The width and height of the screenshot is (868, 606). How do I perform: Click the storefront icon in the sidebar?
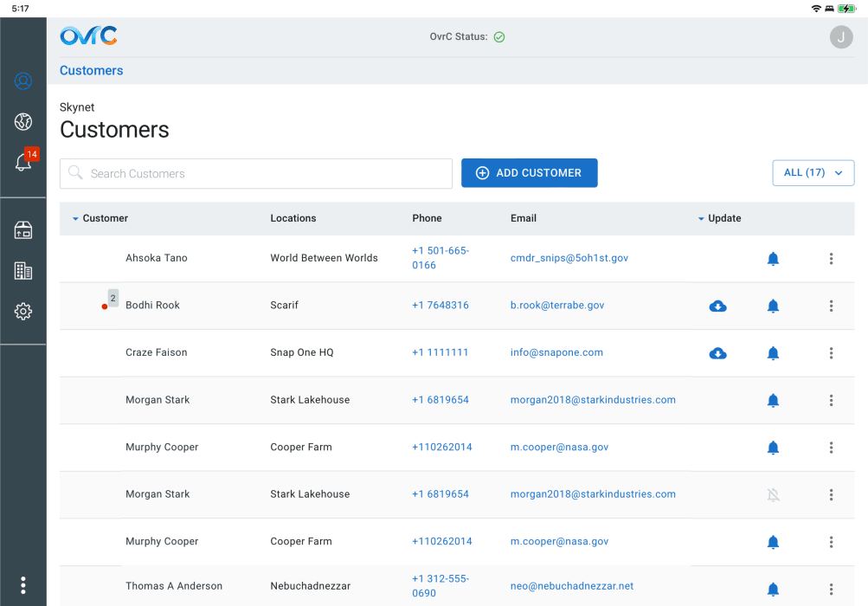pyautogui.click(x=23, y=229)
